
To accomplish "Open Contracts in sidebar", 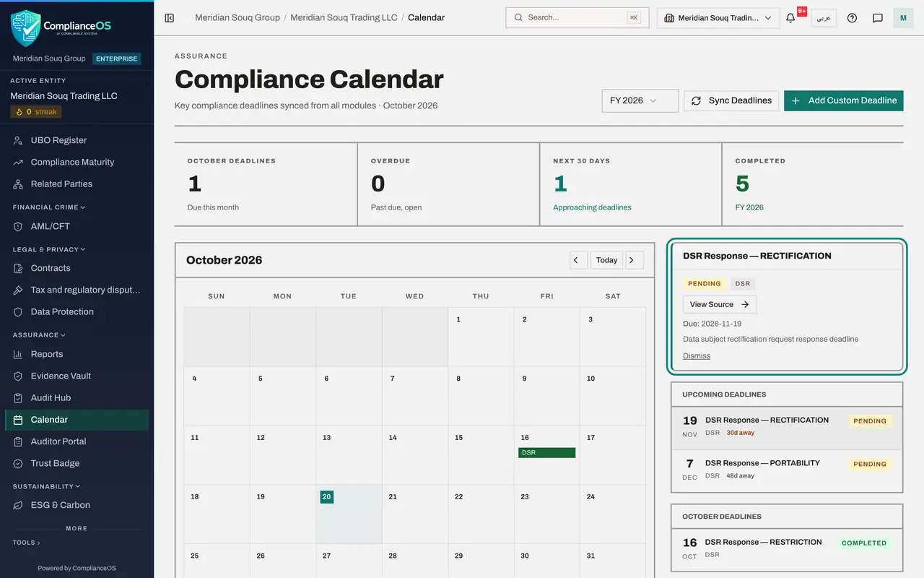I will (77, 268).
